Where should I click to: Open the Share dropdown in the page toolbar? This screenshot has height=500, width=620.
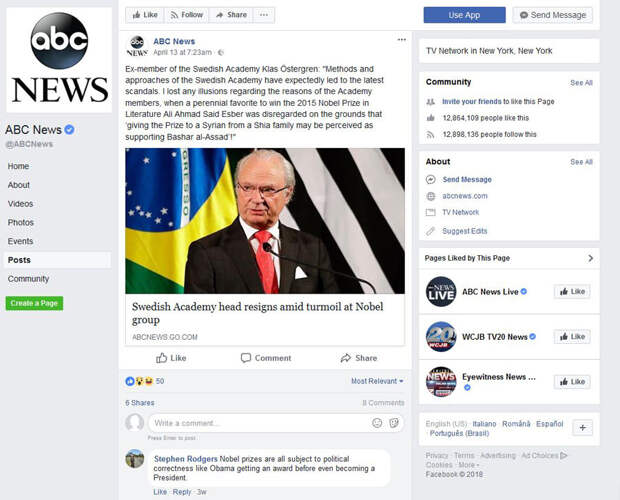231,15
